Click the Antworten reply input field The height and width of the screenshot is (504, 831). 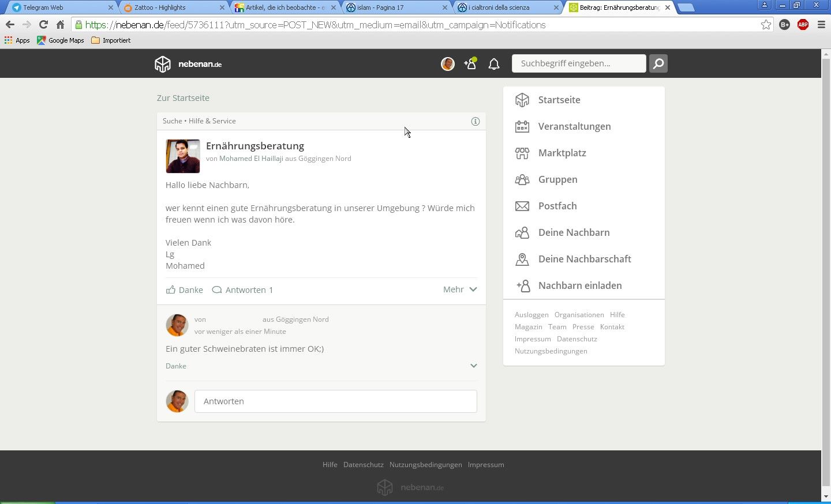(336, 401)
